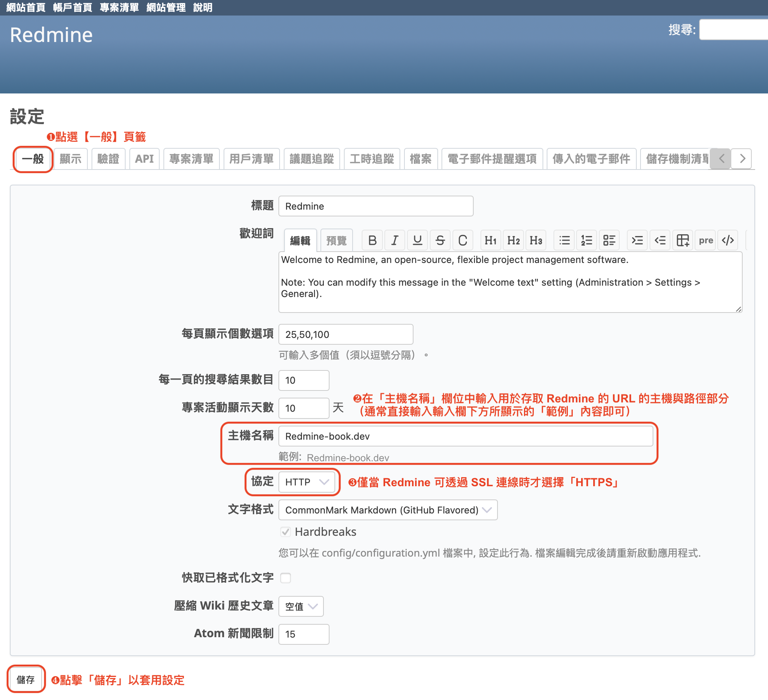Open 帳戶首頁 in top menu
This screenshot has width=768, height=700.
point(72,8)
